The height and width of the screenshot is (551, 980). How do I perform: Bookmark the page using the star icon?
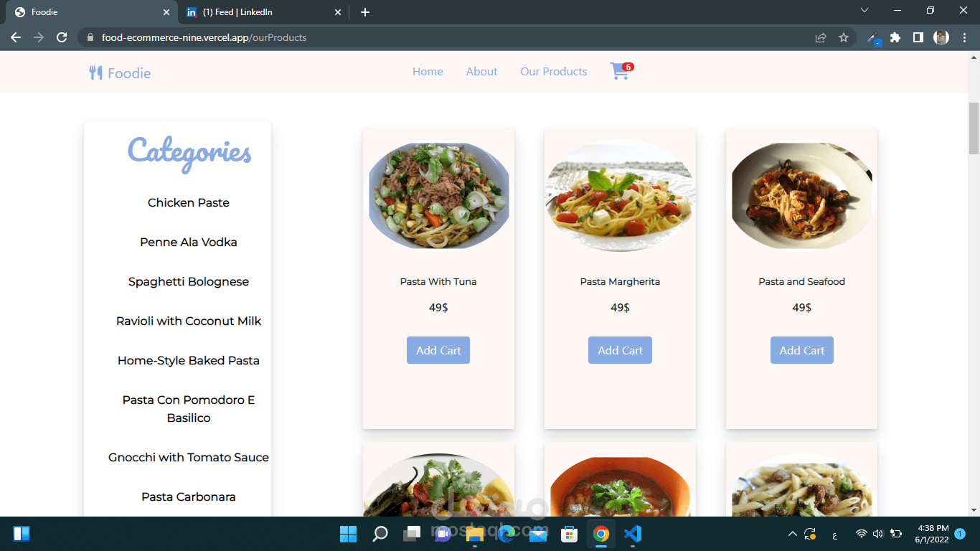843,37
